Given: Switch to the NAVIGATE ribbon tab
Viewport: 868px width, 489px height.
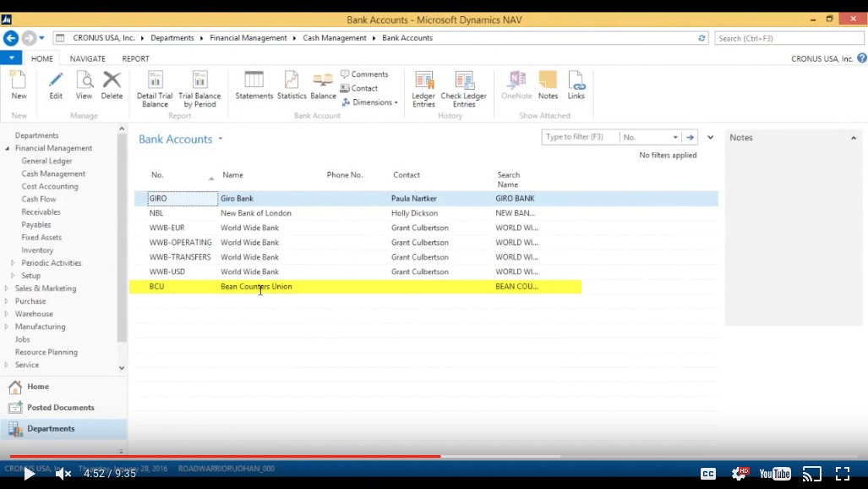Looking at the screenshot, I should (87, 58).
